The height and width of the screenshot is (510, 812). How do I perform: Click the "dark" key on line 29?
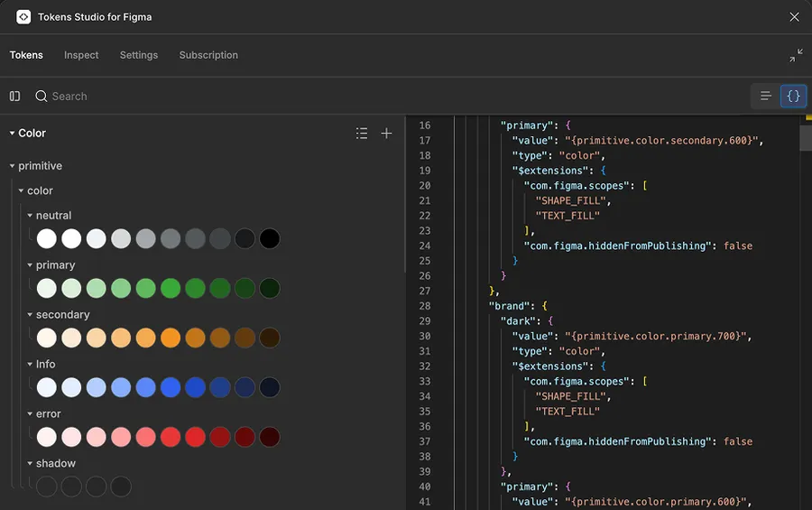point(519,320)
